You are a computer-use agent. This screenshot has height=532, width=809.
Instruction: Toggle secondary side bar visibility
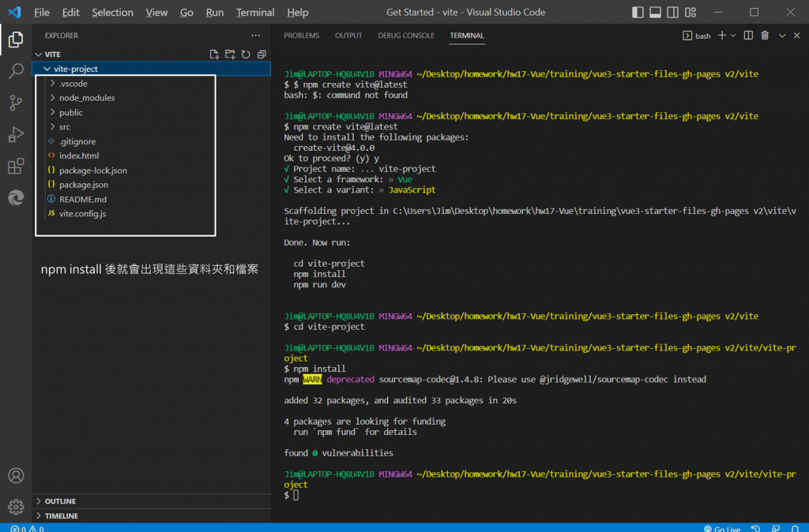[673, 12]
